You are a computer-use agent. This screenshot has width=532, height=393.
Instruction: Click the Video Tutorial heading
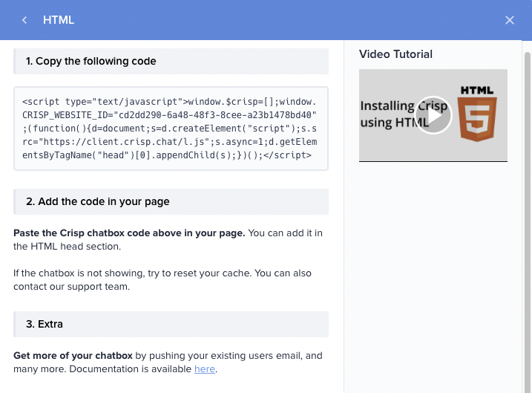(x=395, y=54)
